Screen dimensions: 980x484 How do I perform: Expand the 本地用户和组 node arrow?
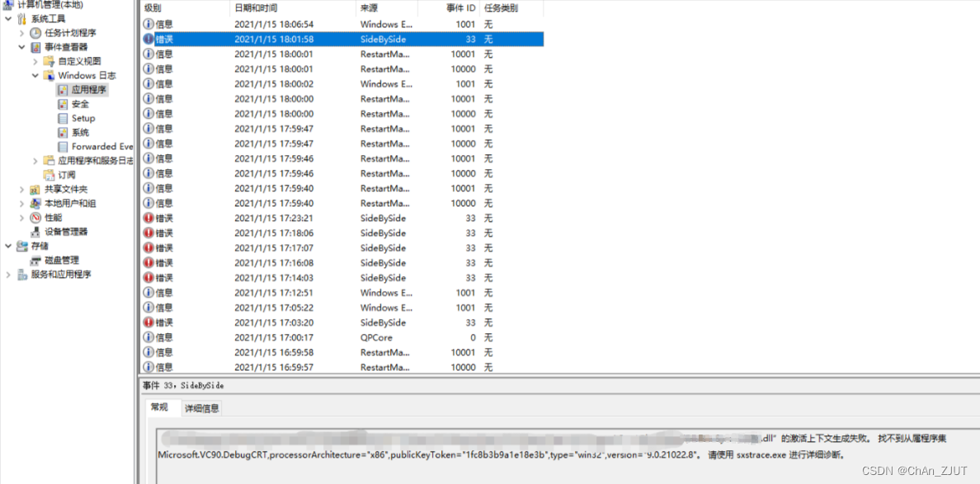tap(22, 204)
